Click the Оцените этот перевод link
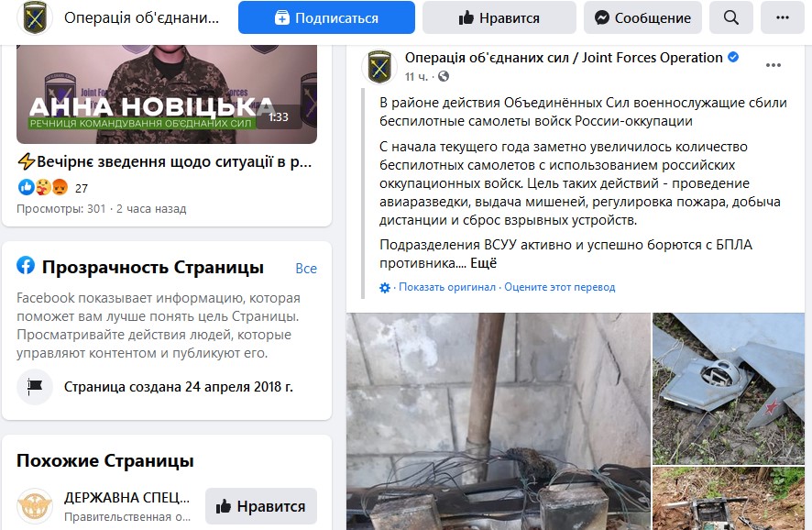Viewport: 812px width, 530px height. (560, 287)
